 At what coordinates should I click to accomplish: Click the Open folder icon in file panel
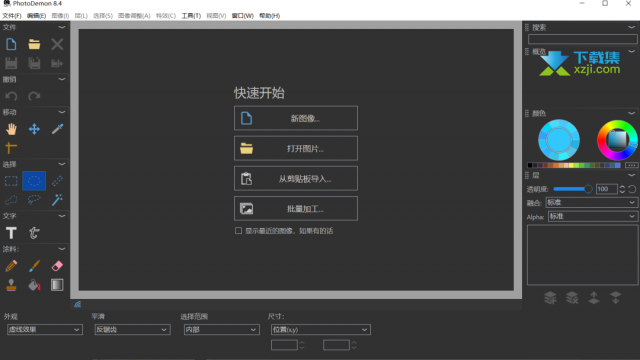pos(34,44)
